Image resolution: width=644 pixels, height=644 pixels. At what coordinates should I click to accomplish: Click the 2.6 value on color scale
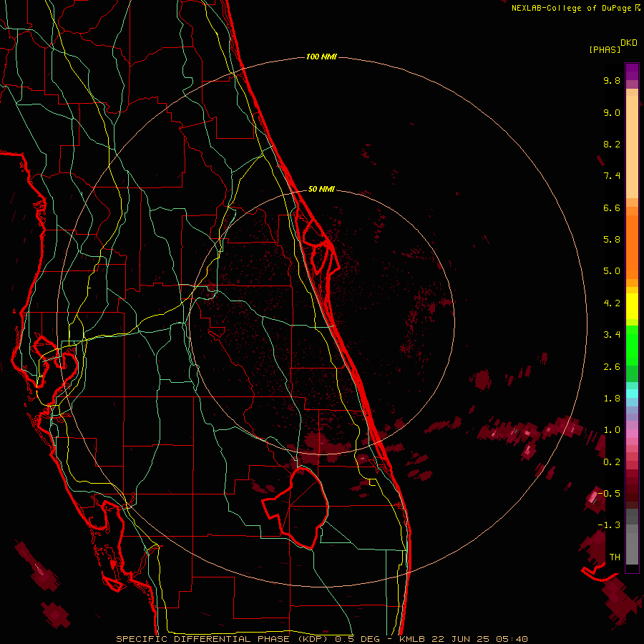[x=612, y=367]
